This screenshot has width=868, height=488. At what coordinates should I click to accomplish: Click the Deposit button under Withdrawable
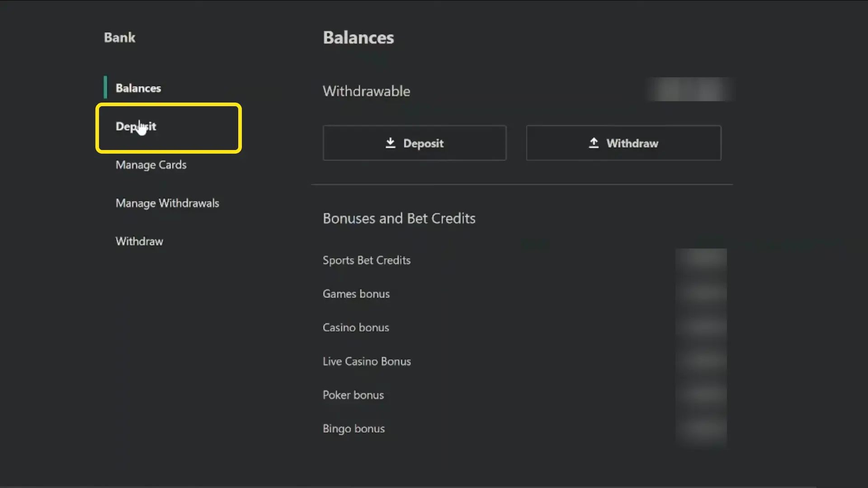pyautogui.click(x=415, y=143)
